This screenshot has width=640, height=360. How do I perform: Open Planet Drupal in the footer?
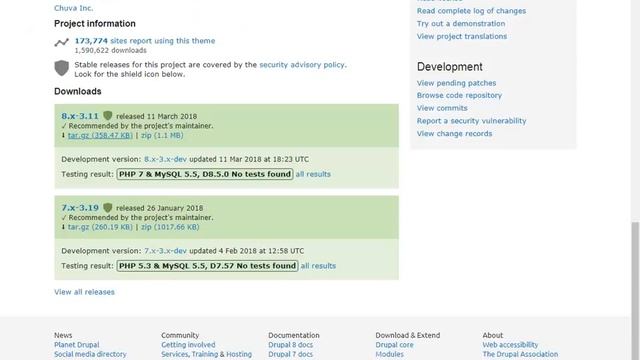click(x=77, y=345)
